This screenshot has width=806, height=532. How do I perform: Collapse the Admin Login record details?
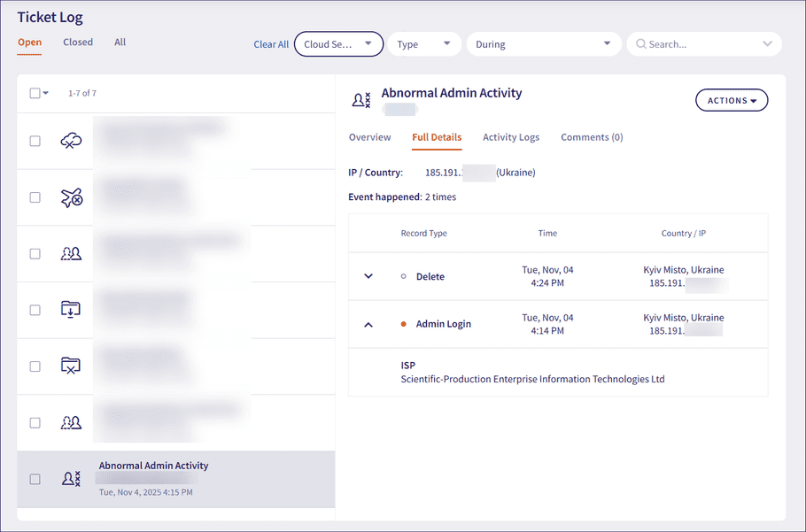pos(368,324)
